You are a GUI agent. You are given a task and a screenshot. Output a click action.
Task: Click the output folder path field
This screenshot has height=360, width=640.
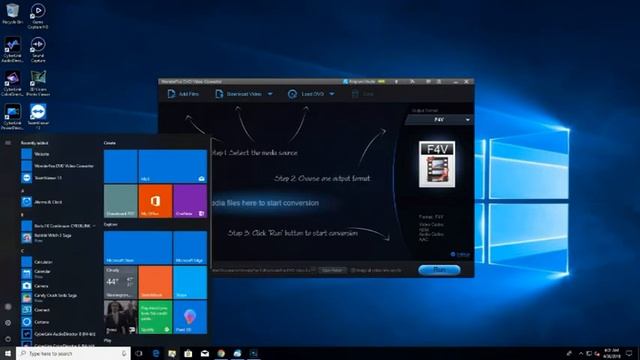tap(264, 270)
